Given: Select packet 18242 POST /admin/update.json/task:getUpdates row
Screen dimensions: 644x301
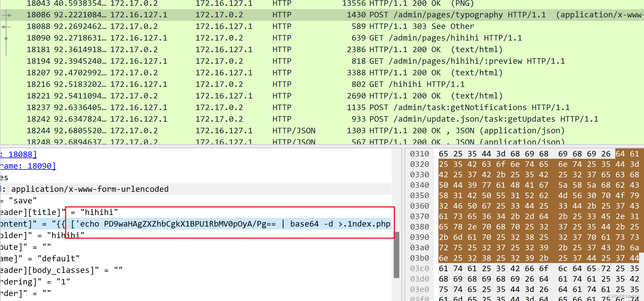Looking at the screenshot, I should [322, 119].
